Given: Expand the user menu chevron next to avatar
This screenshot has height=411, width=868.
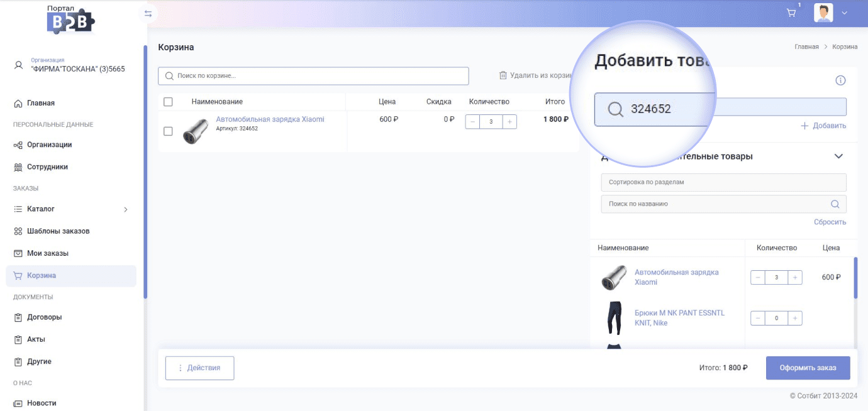Looking at the screenshot, I should 845,13.
